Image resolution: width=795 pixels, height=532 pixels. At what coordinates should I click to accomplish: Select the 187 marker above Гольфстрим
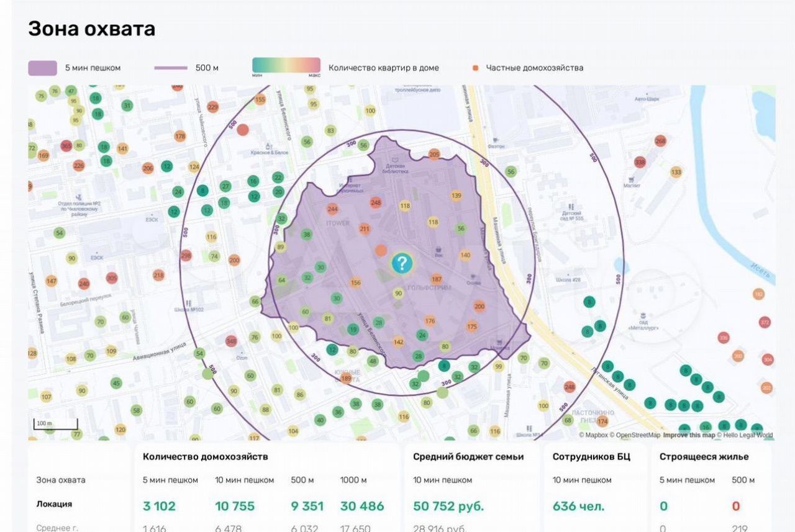click(x=437, y=279)
